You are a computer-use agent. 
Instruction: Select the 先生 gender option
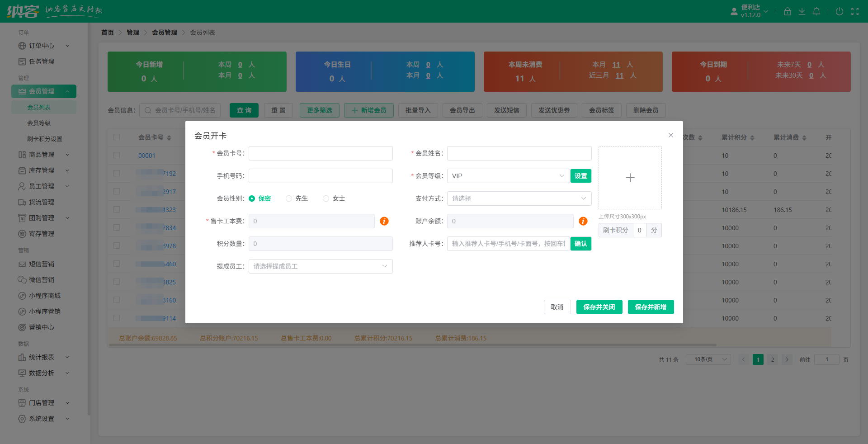point(289,198)
